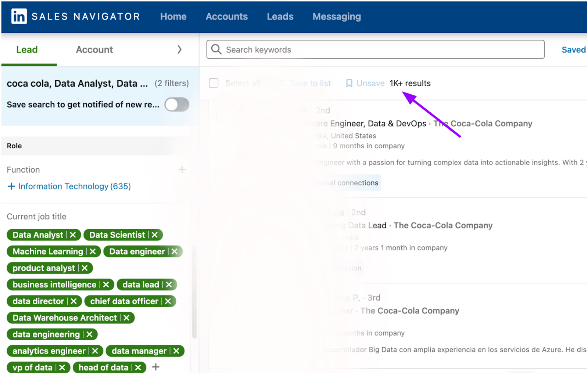Screen dimensions: 588x373
Task: Click the Search keywords field
Action: [375, 50]
